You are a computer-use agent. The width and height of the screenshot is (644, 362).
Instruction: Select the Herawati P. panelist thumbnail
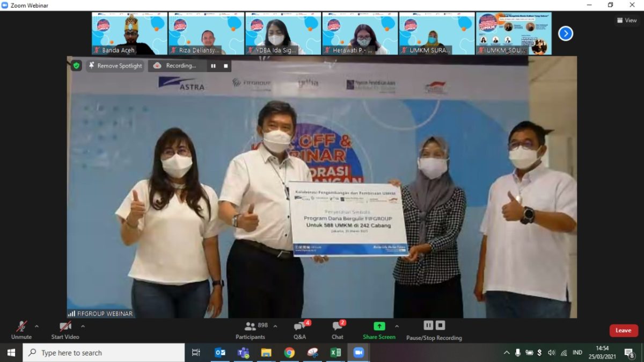tap(360, 33)
